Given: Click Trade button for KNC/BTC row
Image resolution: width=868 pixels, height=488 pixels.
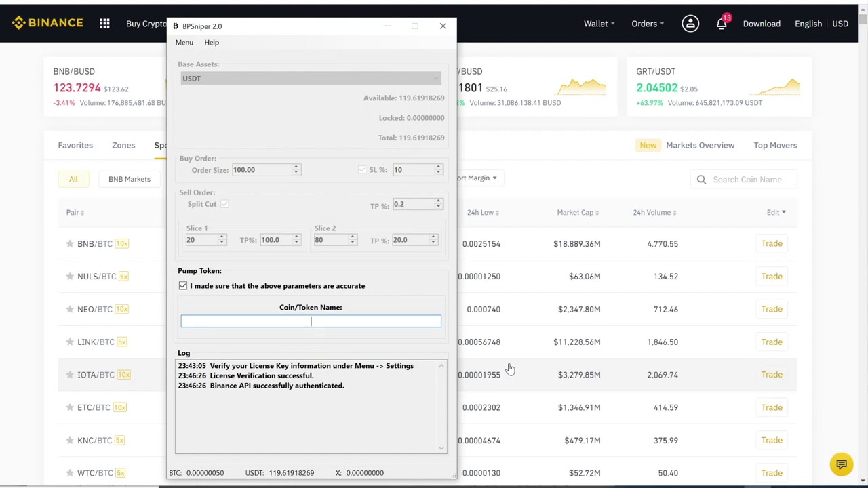Looking at the screenshot, I should coord(772,440).
